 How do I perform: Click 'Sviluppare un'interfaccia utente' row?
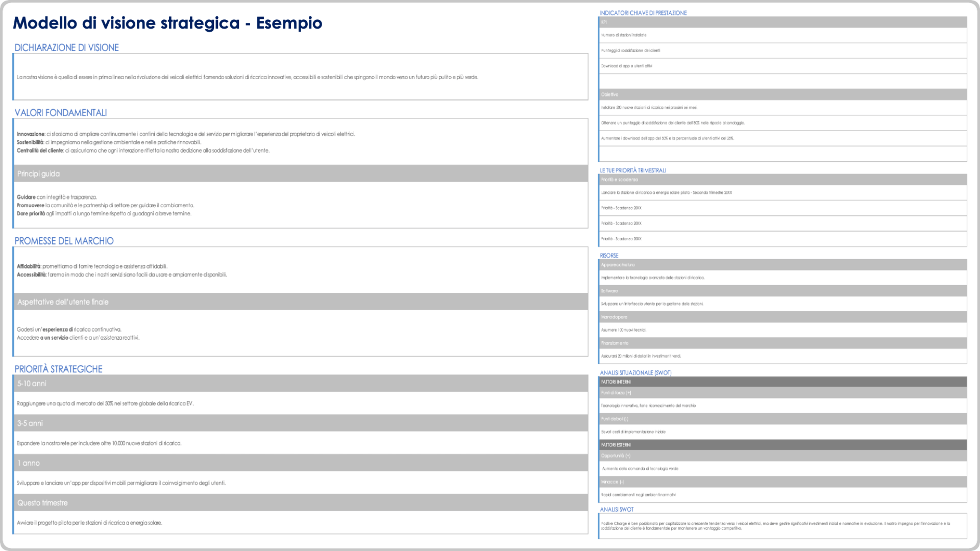pyautogui.click(x=783, y=304)
